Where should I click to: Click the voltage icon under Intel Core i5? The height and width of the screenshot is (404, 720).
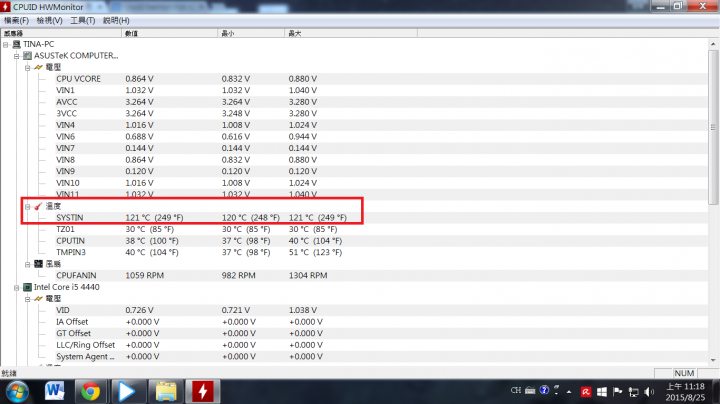[x=39, y=299]
